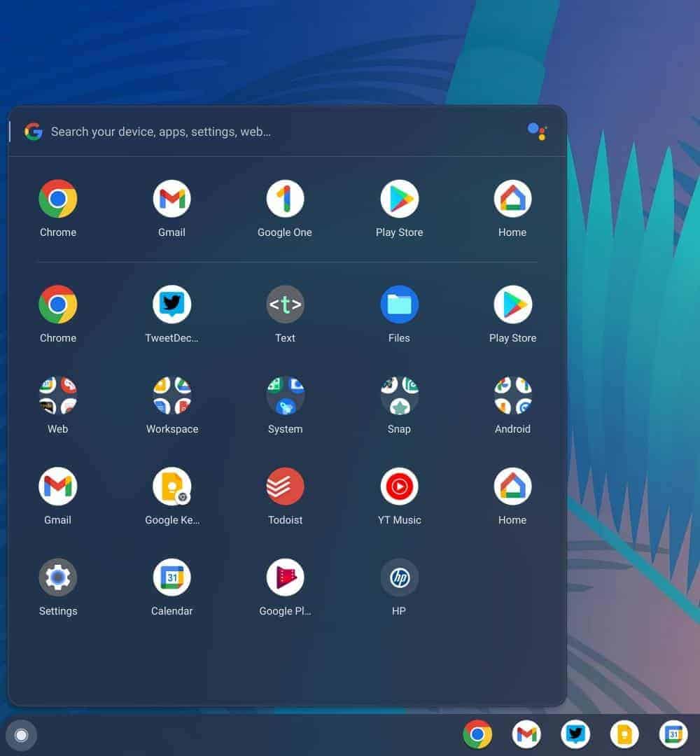Open the System app folder
Screen dimensions: 700x756
click(x=285, y=395)
